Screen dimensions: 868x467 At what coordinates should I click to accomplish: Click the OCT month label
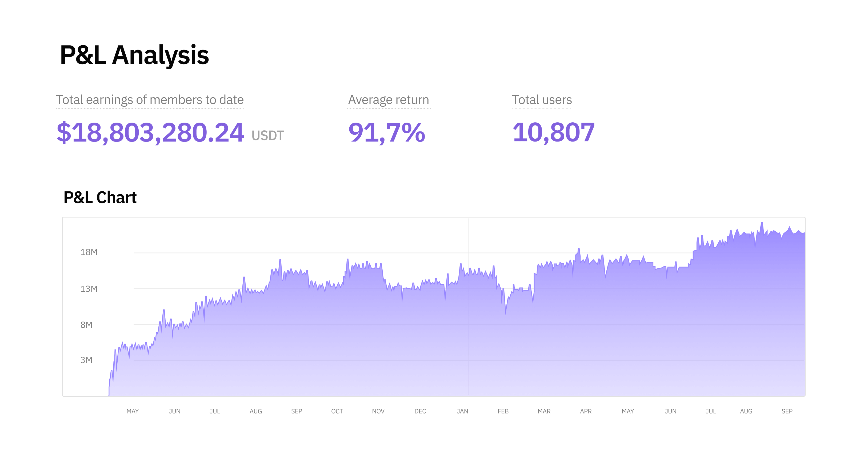tap(337, 411)
